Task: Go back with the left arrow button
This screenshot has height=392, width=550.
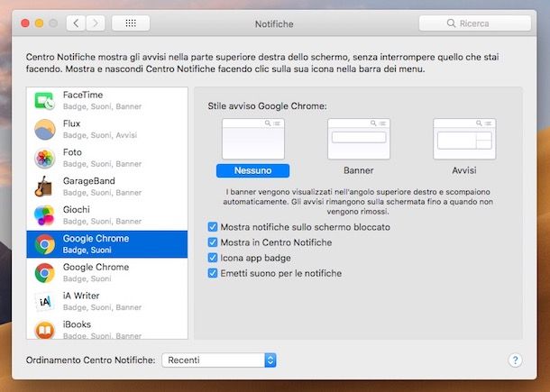Action: [76, 23]
